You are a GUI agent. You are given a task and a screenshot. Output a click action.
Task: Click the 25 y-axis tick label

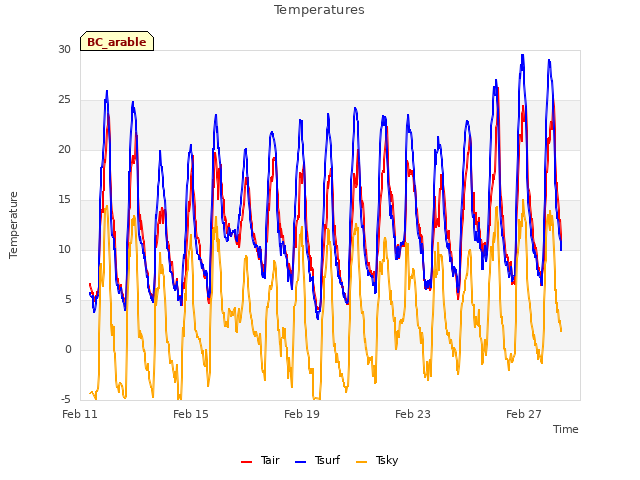pyautogui.click(x=64, y=100)
